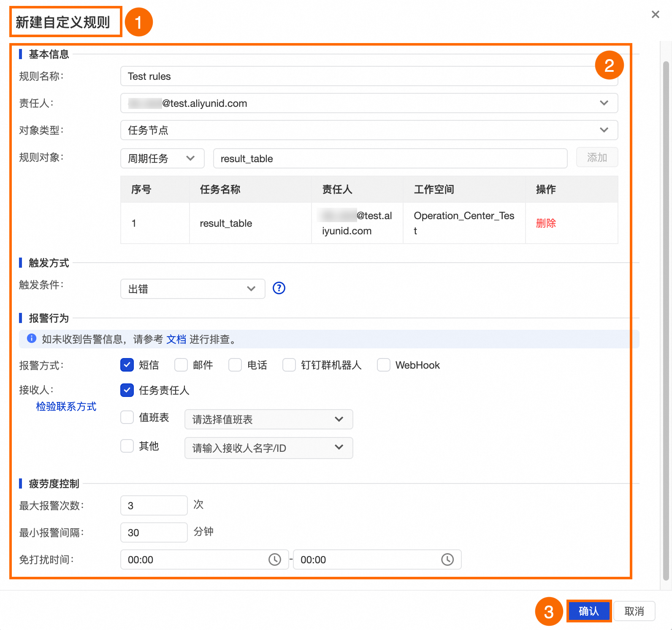This screenshot has width=672, height=630.
Task: Open the start time clock picker
Action: click(x=275, y=559)
